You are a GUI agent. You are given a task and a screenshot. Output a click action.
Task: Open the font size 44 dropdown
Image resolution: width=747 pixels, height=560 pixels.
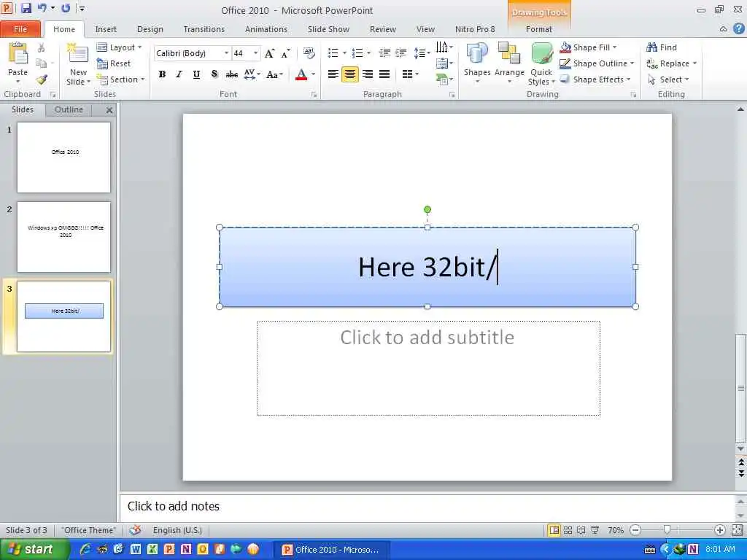[x=255, y=53]
